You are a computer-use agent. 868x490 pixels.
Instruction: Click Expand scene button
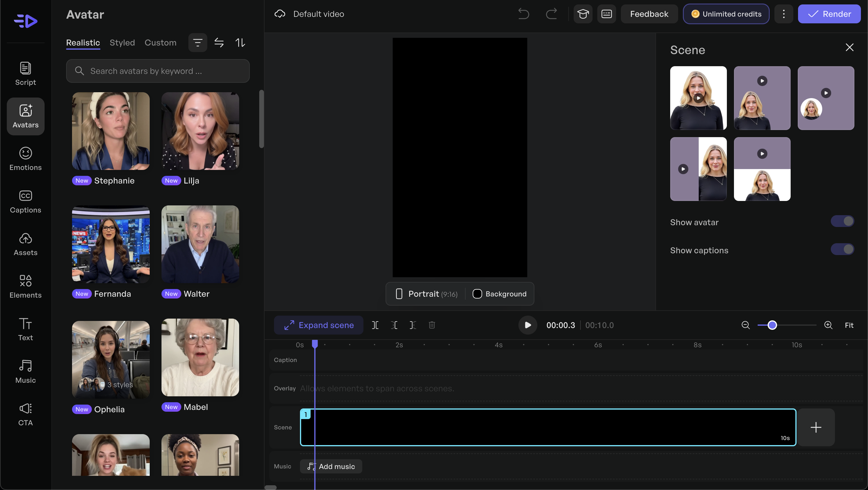click(319, 325)
